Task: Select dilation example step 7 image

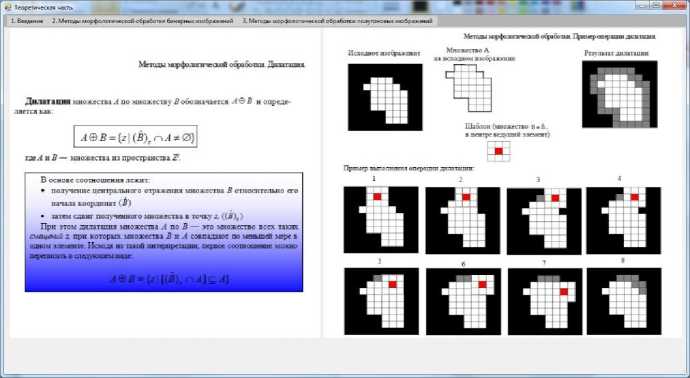Action: click(545, 301)
